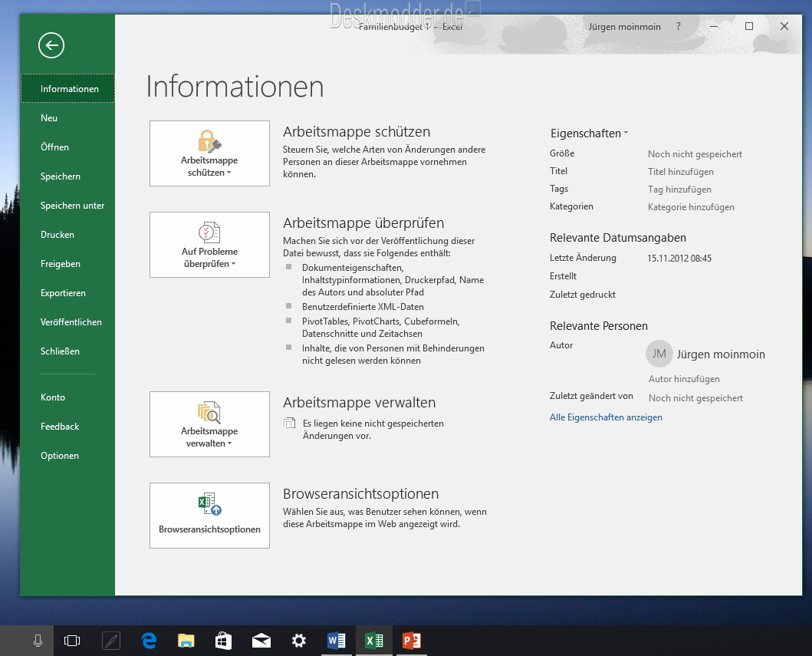
Task: Select Öffnen in the sidebar
Action: [x=67, y=147]
